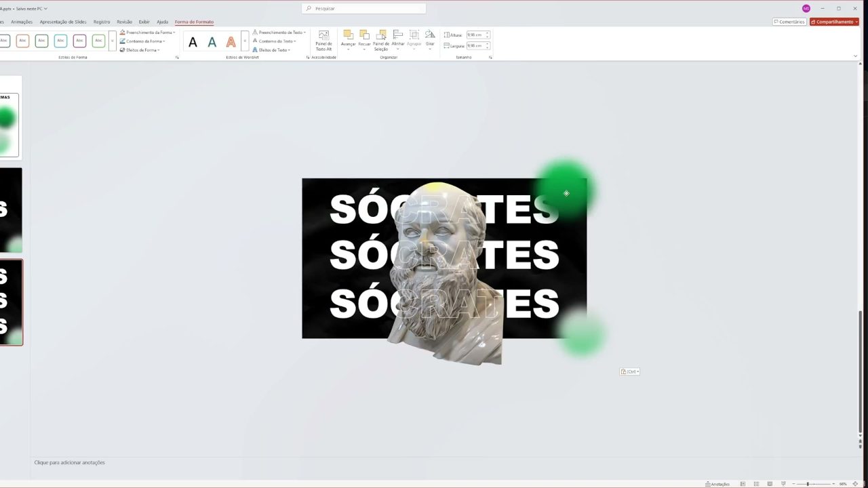Screen dimensions: 868x488
Task: Click the Clique para adicionar anotações area
Action: tap(69, 462)
